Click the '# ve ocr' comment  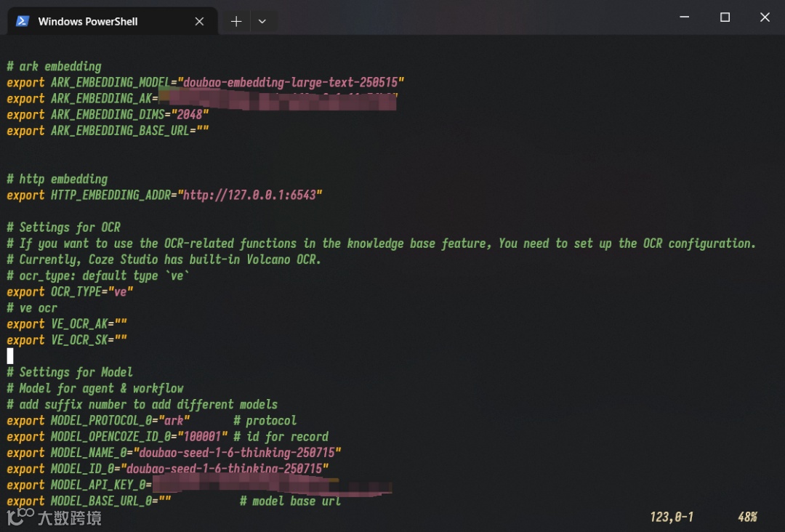pos(32,307)
